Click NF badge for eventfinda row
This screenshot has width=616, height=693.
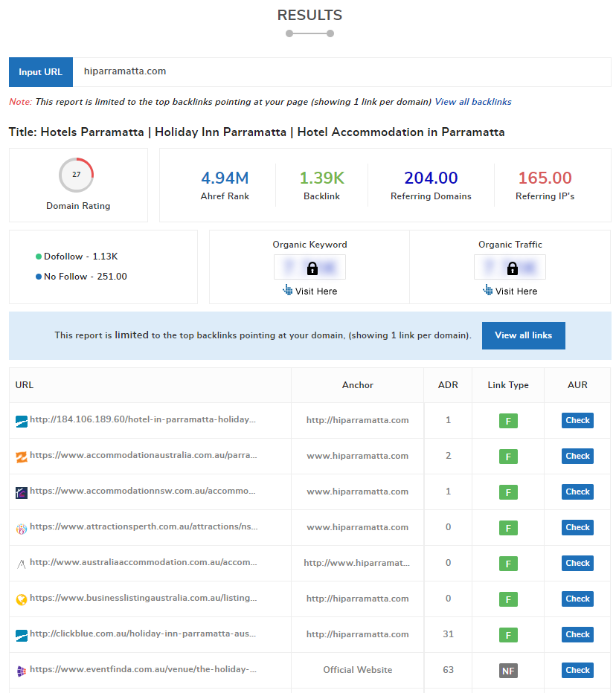coord(508,671)
